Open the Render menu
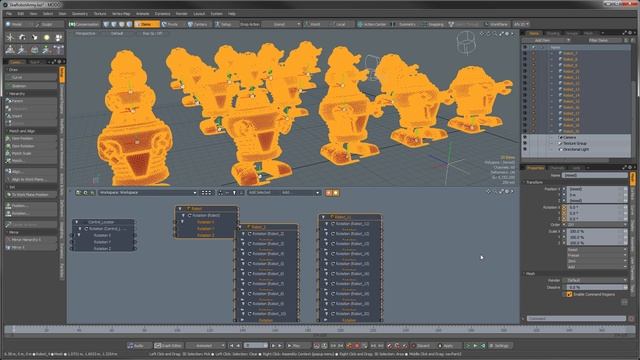 (181, 14)
